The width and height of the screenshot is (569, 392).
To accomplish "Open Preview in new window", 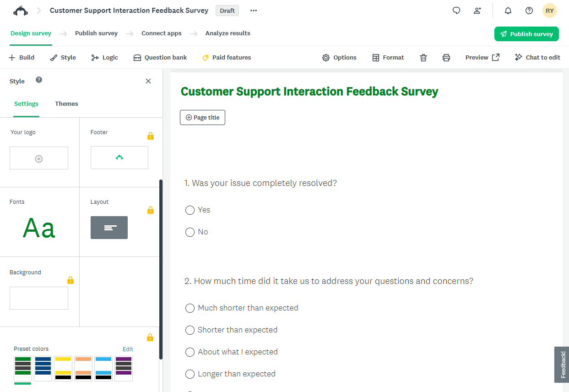I will (x=482, y=58).
